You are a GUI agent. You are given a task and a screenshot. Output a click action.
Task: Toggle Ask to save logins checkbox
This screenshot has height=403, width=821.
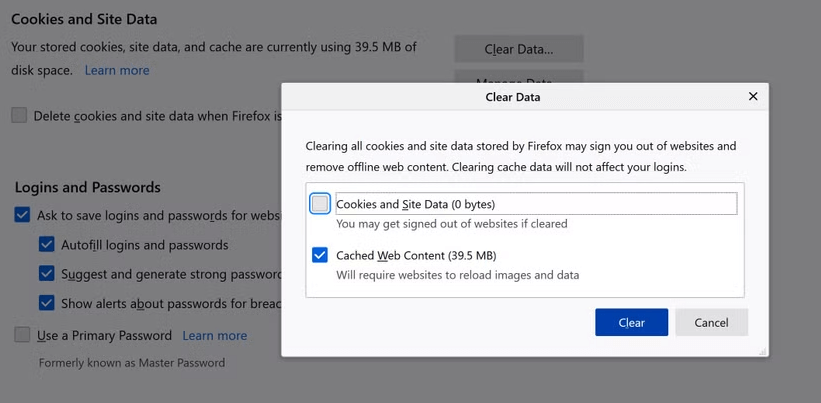[22, 215]
